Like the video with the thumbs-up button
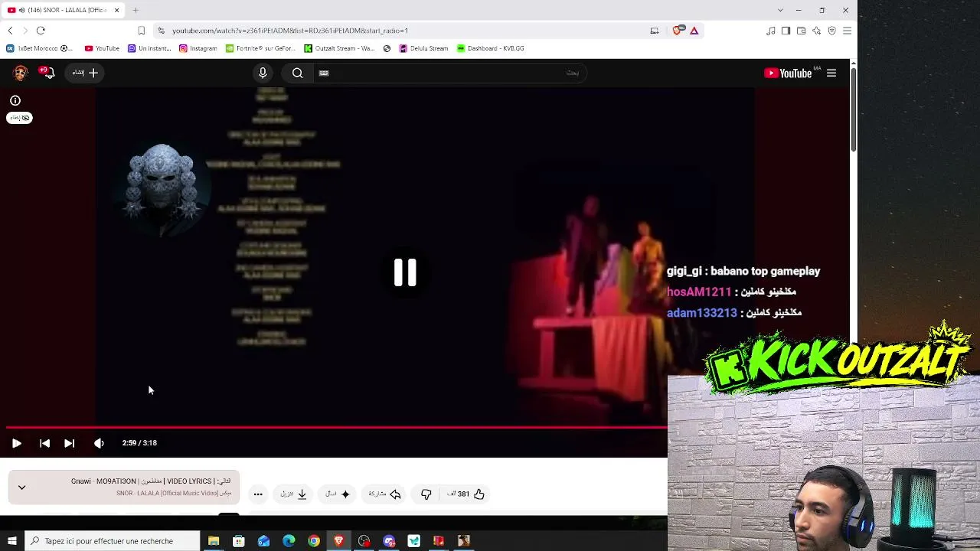 (x=479, y=494)
